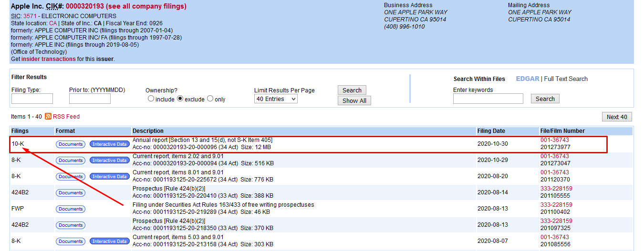Open Documents for the FWP filing
644x251 pixels.
pyautogui.click(x=71, y=209)
